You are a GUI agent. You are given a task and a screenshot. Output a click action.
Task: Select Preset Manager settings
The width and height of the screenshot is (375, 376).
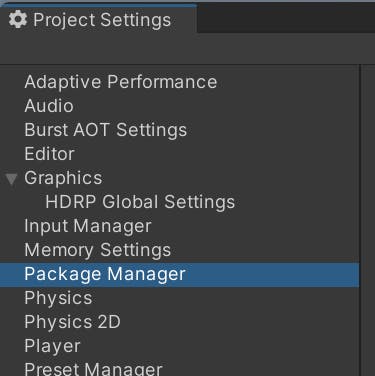click(93, 369)
